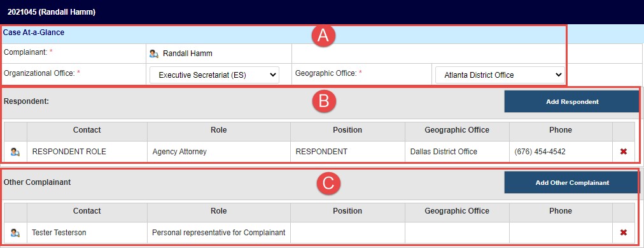
Task: Open contact icon in RESPONDENT ROLE row
Action: (15, 152)
